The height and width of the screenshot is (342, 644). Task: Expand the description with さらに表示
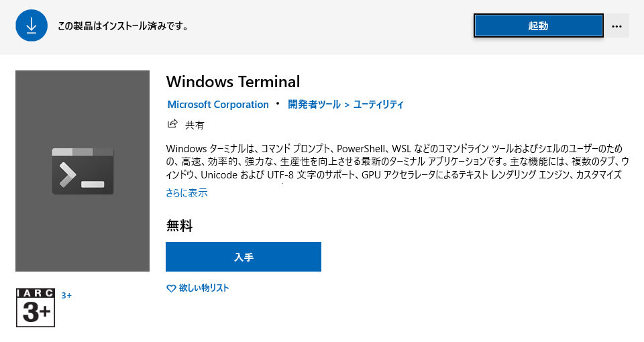pyautogui.click(x=186, y=193)
